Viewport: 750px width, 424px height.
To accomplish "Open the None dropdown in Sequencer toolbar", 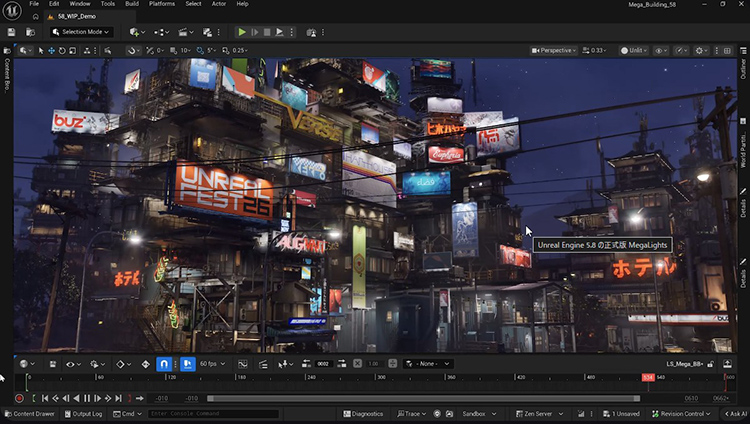I will 428,364.
